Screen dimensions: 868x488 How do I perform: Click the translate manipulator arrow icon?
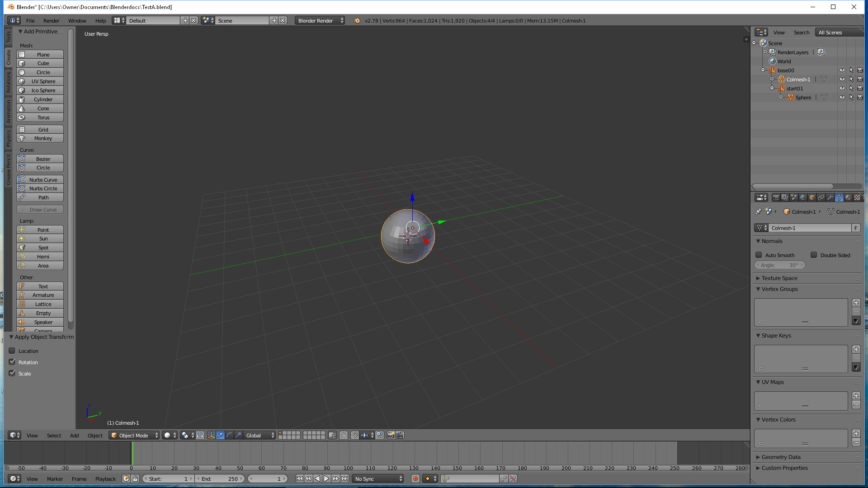coord(220,435)
